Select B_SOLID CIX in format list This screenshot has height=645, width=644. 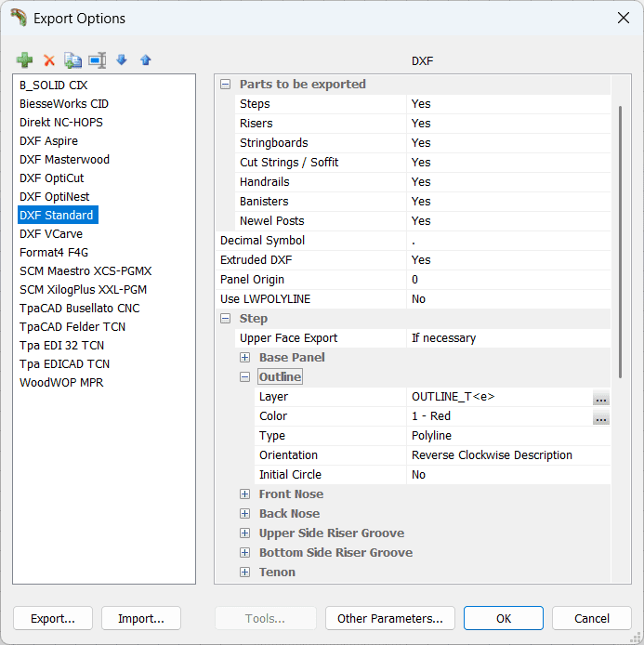coord(54,86)
